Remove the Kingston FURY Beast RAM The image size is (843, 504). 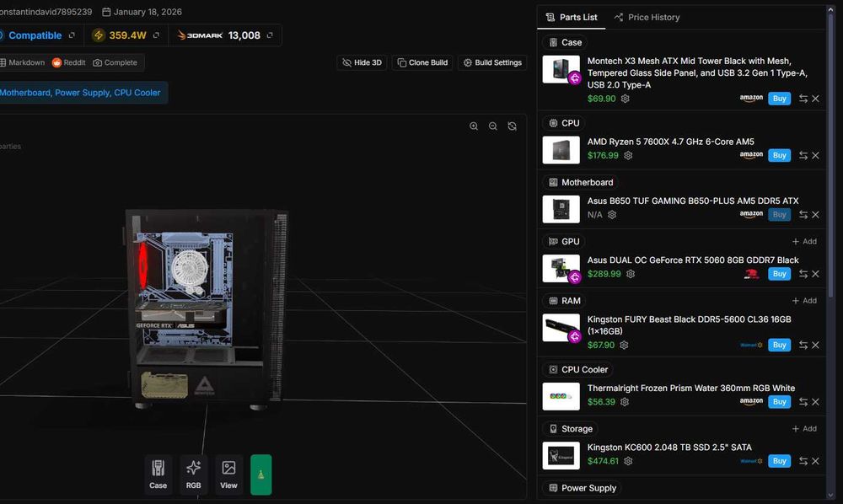815,345
